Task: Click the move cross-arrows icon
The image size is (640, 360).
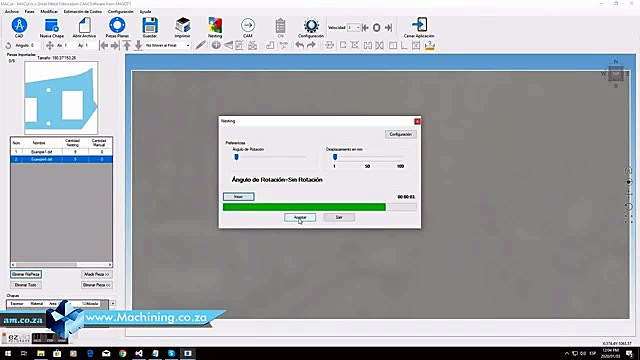Action: coord(49,45)
